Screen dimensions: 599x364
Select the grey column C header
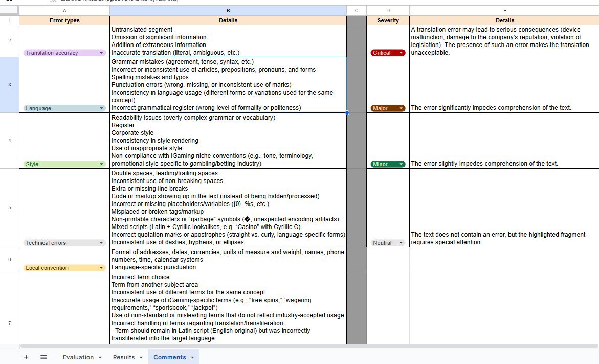356,10
